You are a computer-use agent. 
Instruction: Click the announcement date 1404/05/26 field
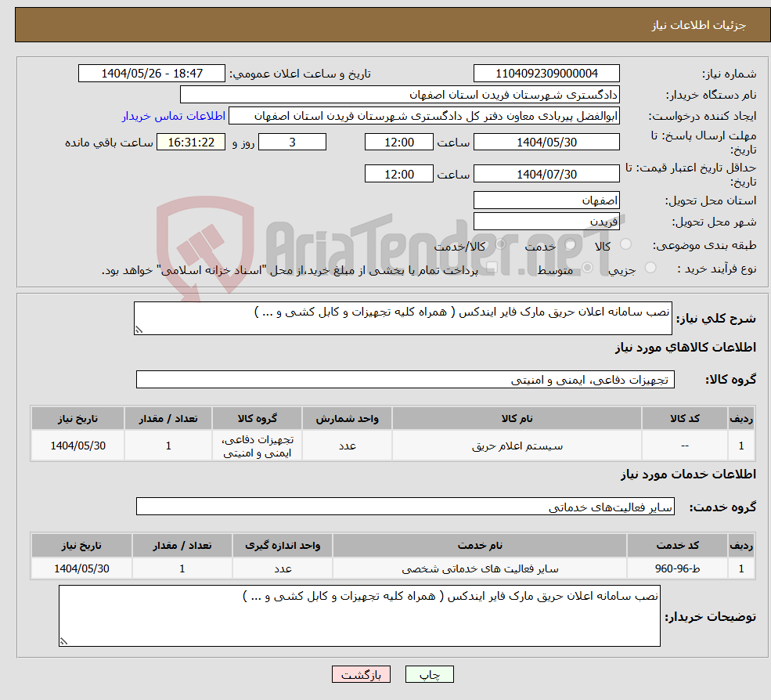click(151, 74)
